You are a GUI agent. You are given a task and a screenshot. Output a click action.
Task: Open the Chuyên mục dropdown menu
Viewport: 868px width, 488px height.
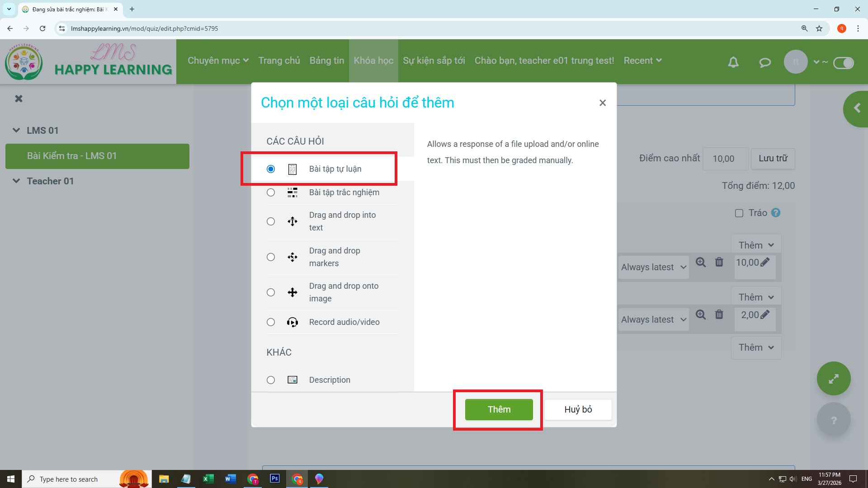[218, 61]
